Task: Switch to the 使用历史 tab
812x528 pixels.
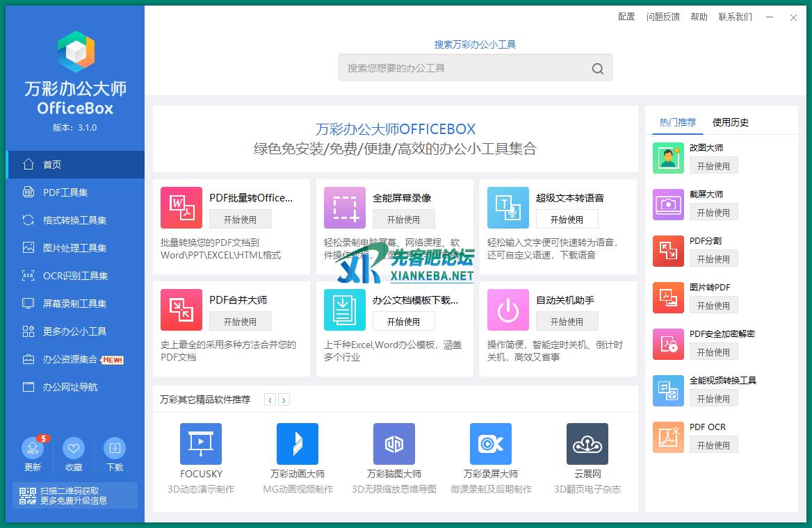Action: click(x=731, y=122)
